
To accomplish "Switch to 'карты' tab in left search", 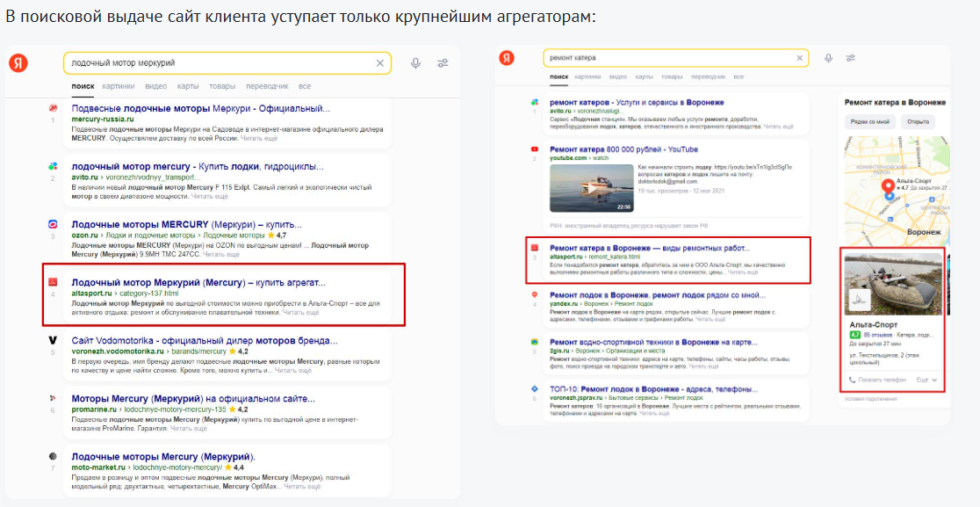I will (188, 86).
